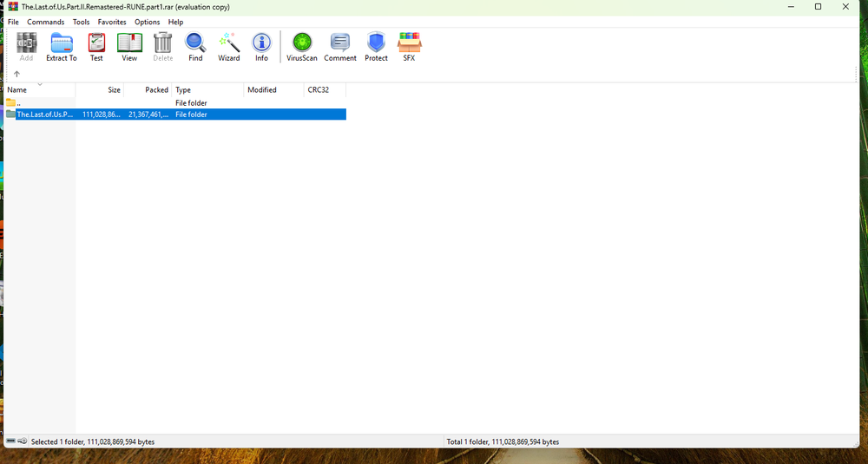Sort by the Modified column header
Screen dimensions: 868x464
[x=274, y=89]
